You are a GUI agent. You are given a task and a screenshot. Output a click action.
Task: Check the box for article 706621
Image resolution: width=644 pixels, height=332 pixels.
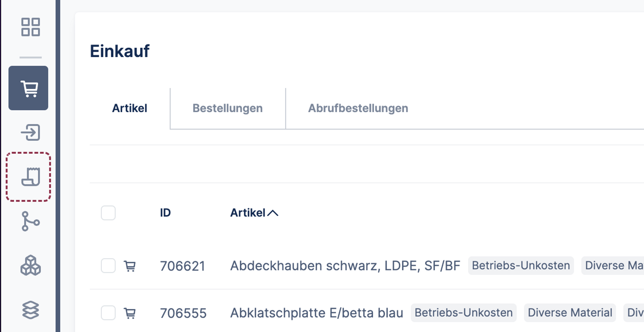pyautogui.click(x=108, y=266)
